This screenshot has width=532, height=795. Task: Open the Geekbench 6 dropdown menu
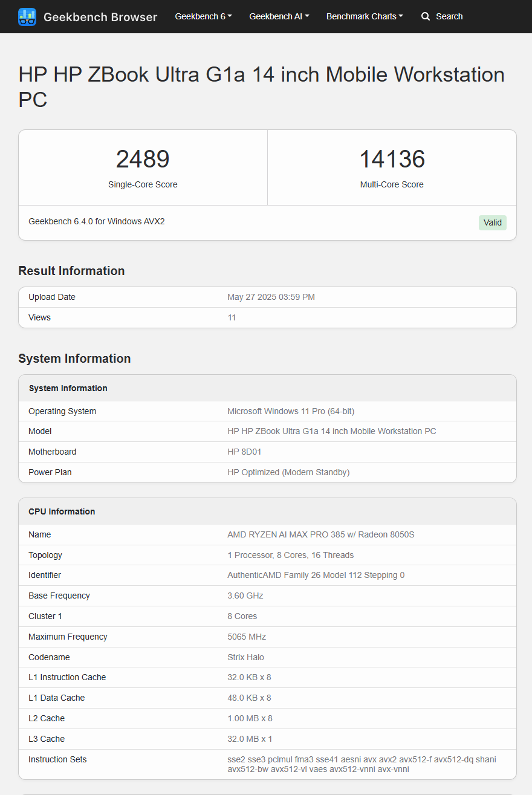tap(203, 16)
